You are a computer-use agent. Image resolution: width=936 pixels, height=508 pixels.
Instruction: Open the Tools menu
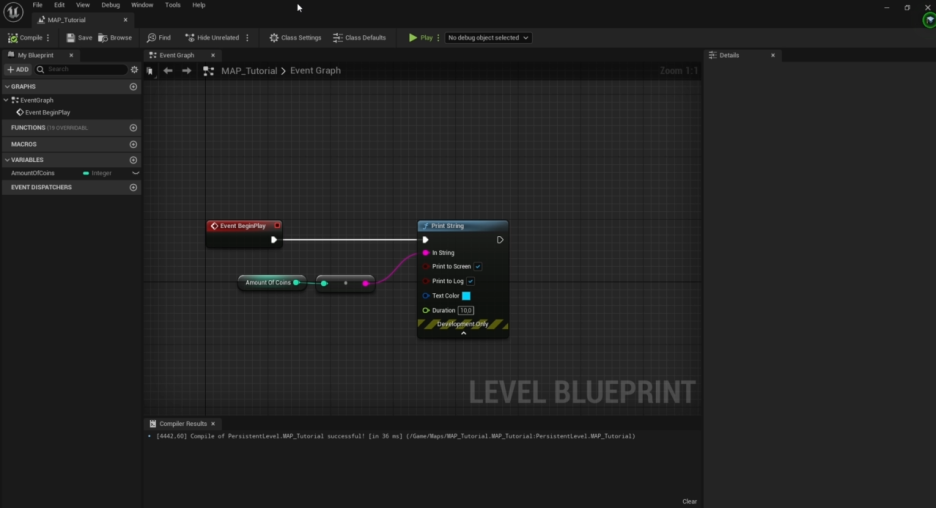point(173,5)
